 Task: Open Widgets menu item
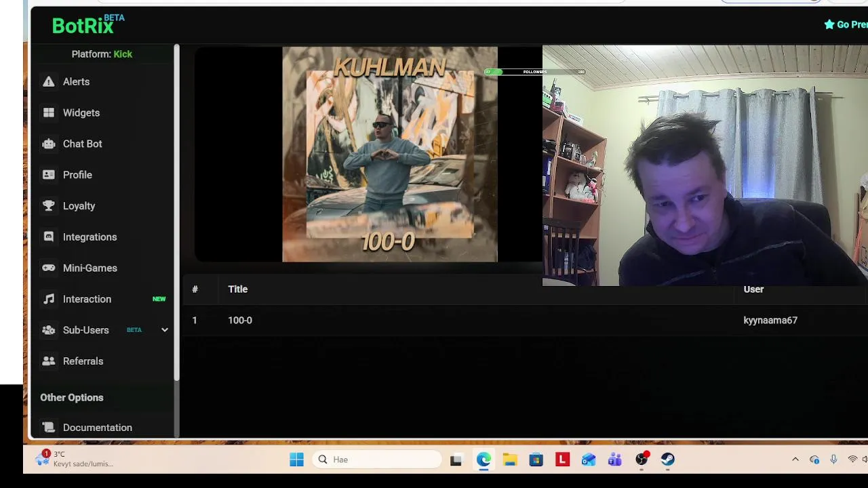click(x=81, y=113)
